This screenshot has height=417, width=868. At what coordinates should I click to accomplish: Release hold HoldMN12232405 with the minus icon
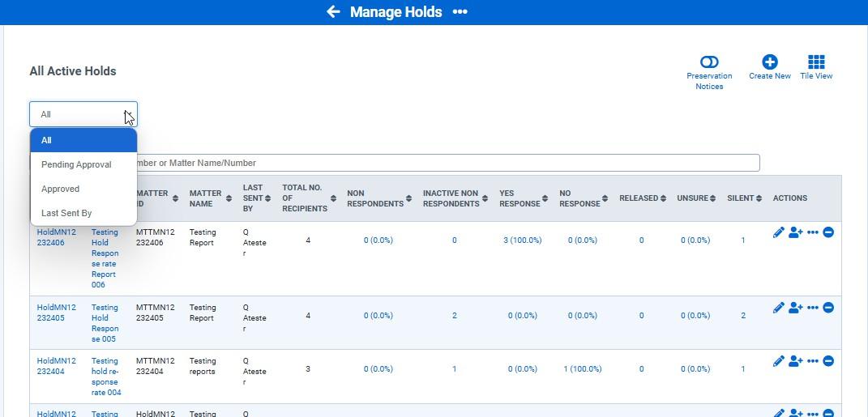coord(828,308)
